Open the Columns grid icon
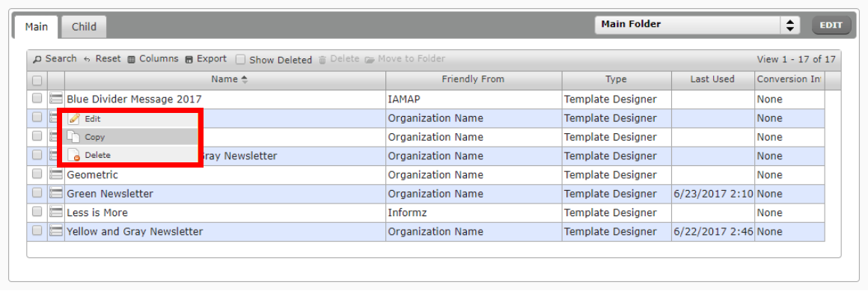This screenshot has height=291, width=868. (131, 59)
